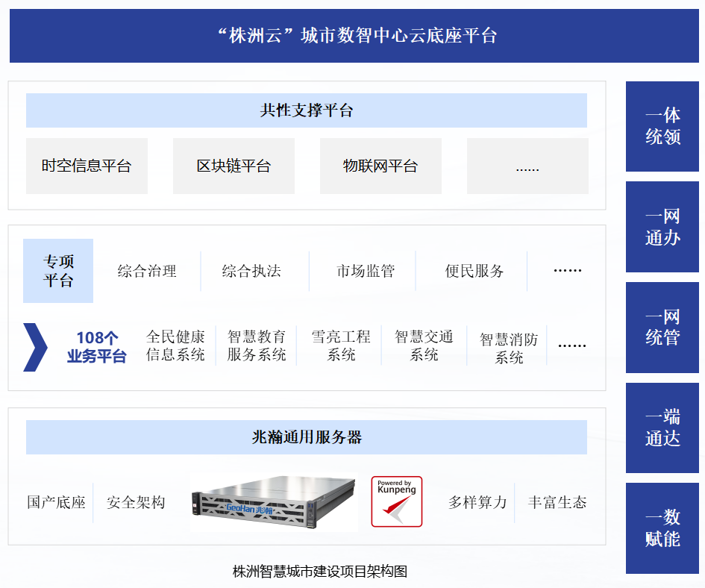Click the 市场监管 label
The height and width of the screenshot is (588, 705).
click(366, 271)
